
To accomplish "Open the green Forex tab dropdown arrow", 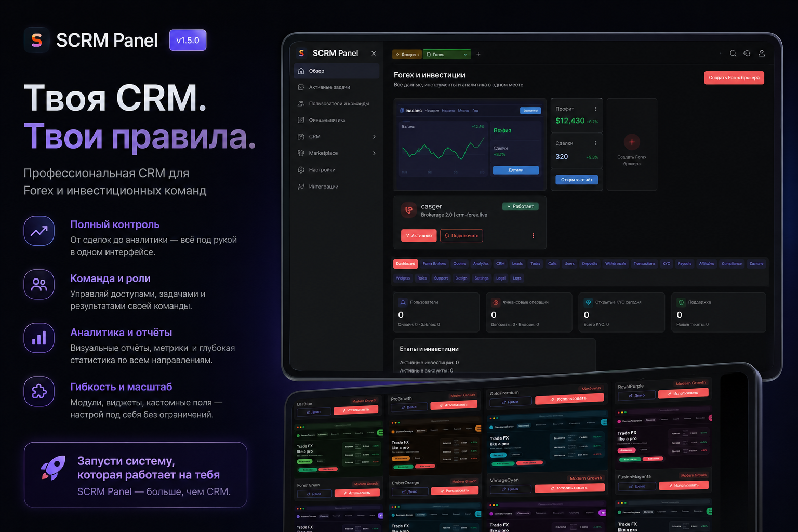I will (465, 55).
